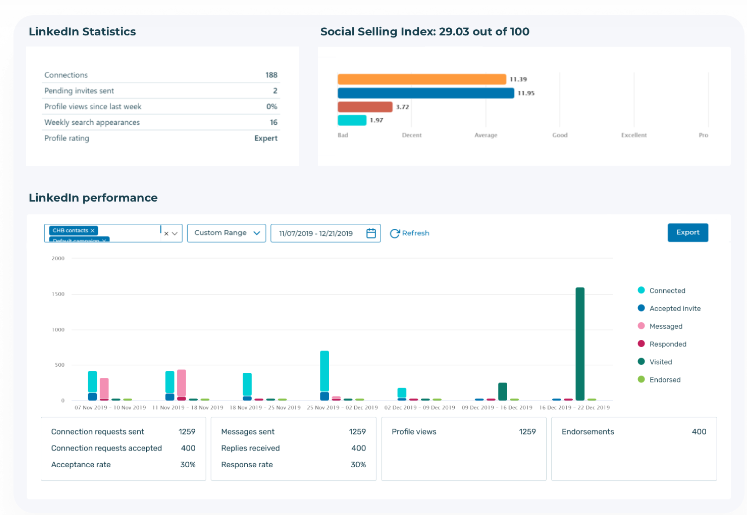The height and width of the screenshot is (515, 747).
Task: Click the Acceptance rate label
Action: (x=81, y=465)
